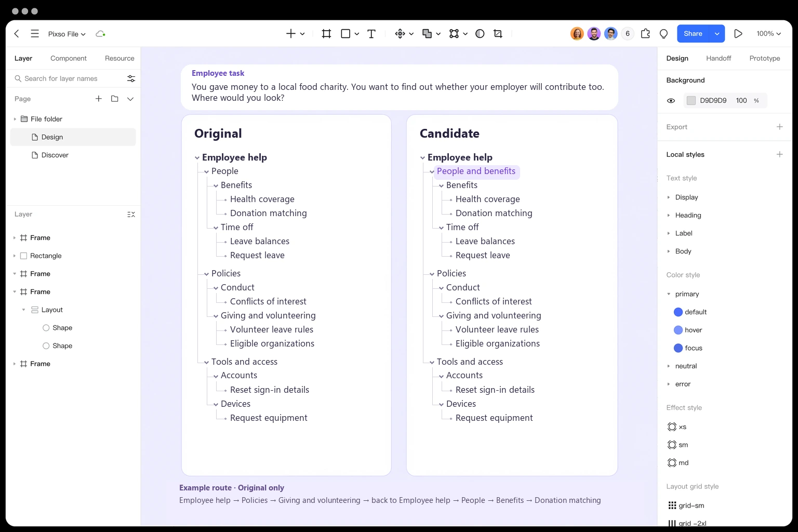
Task: Select the primary default color swatch
Action: (x=678, y=312)
